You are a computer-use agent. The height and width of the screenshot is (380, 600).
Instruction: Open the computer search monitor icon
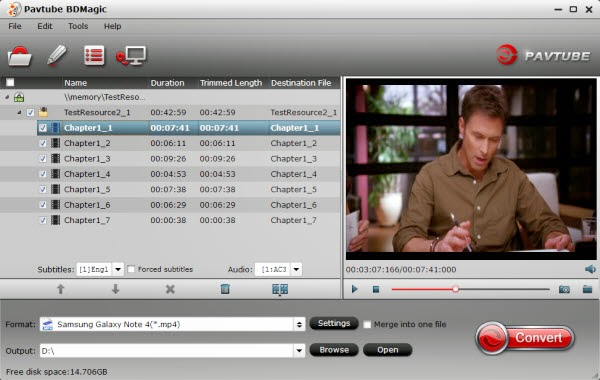pos(131,56)
